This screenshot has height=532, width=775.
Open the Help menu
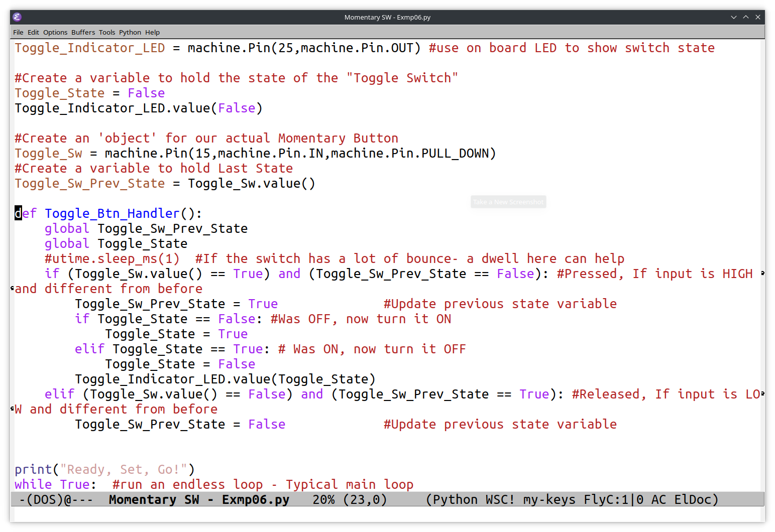click(153, 32)
